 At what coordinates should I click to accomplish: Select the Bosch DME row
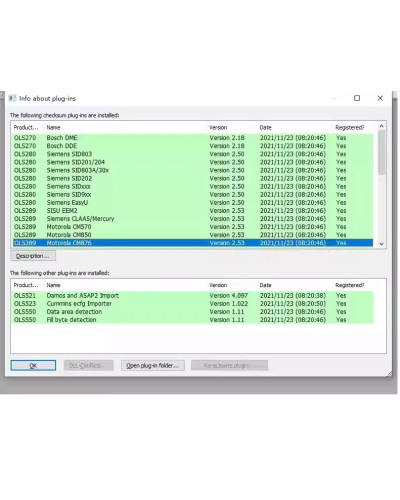point(193,138)
